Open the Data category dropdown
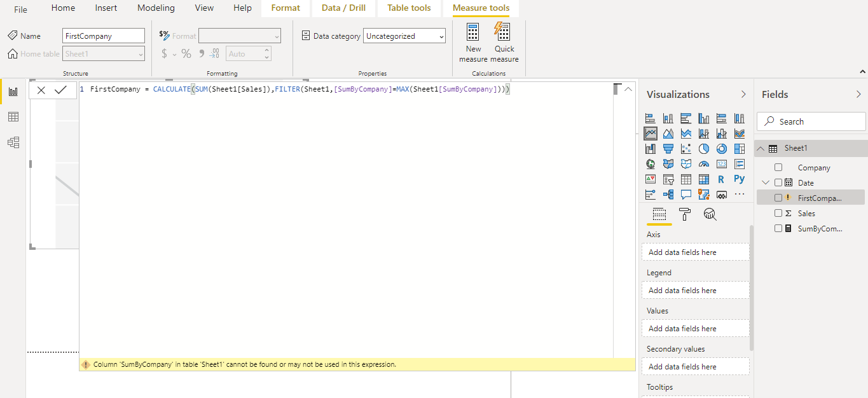 [x=404, y=36]
